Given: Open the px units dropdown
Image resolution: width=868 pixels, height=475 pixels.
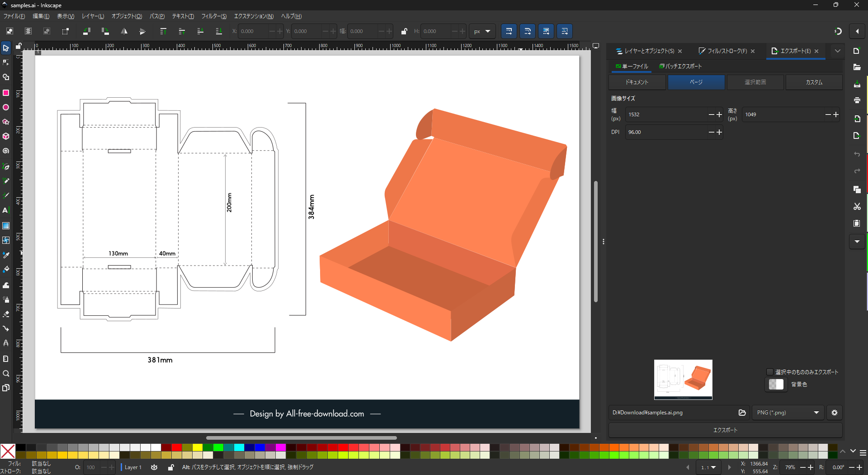Looking at the screenshot, I should (x=482, y=31).
